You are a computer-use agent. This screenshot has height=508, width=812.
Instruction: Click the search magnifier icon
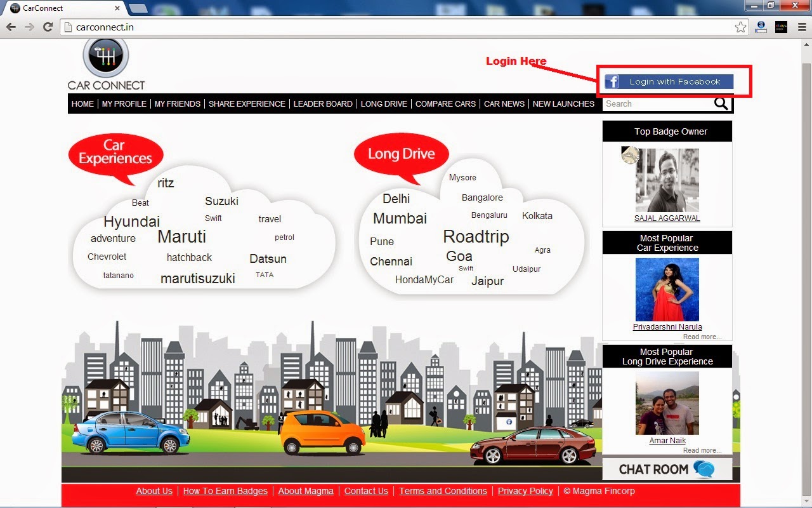[x=721, y=104]
